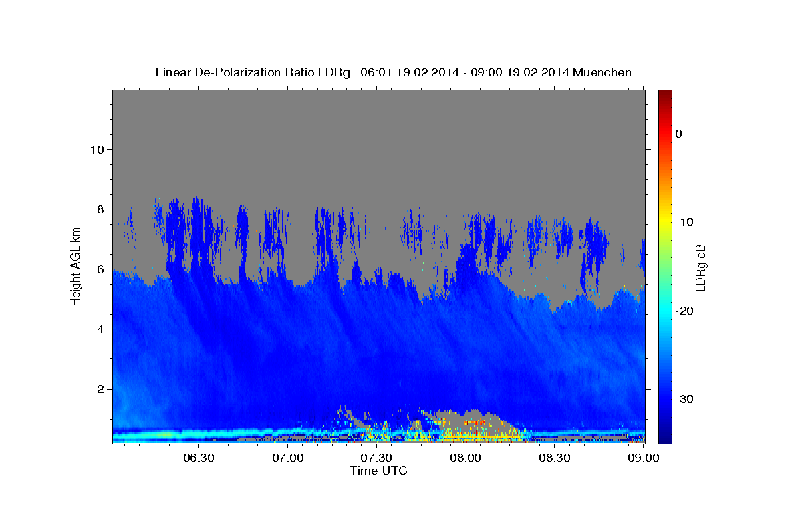Viewport: 798px width, 532px height.
Task: Click the 'LDRg dB' colorbar label
Action: pos(700,267)
